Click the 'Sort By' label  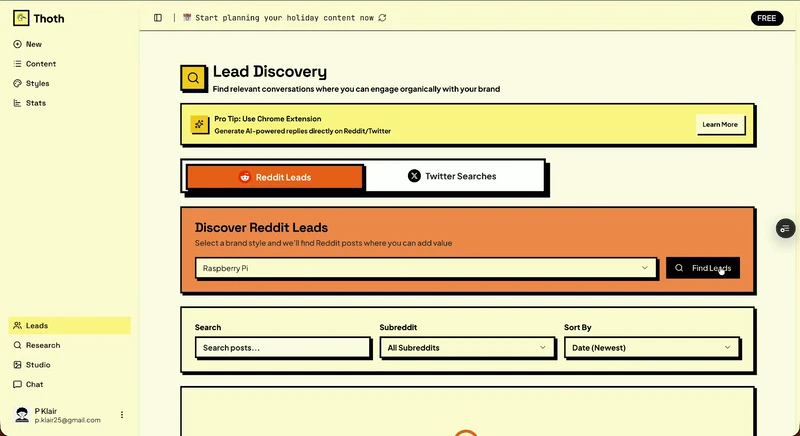(578, 327)
